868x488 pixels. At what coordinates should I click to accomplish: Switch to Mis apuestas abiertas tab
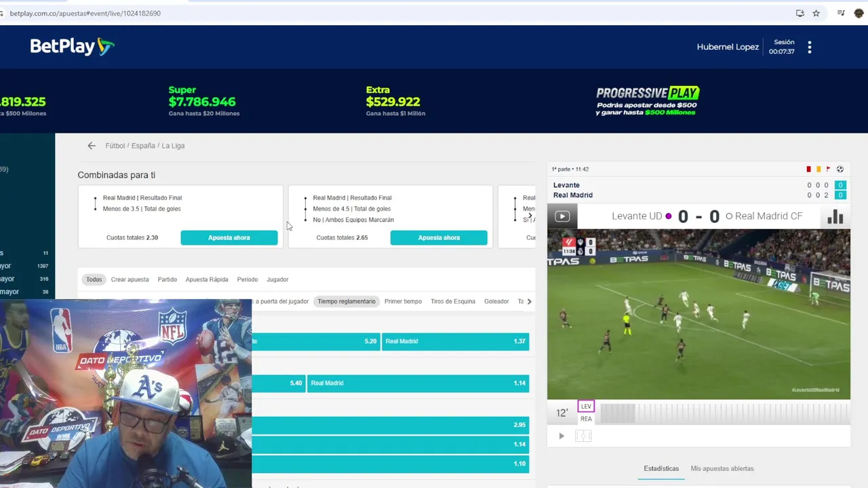[x=722, y=468]
